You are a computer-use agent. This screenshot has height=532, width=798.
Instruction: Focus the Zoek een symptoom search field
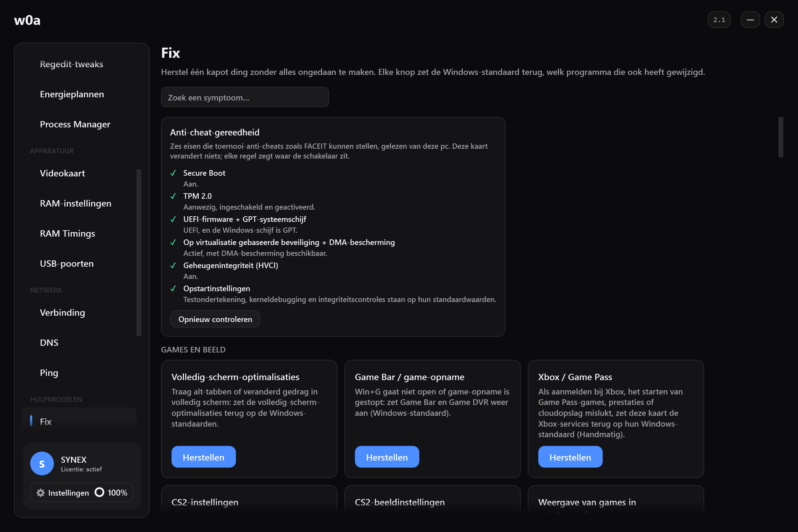point(245,97)
